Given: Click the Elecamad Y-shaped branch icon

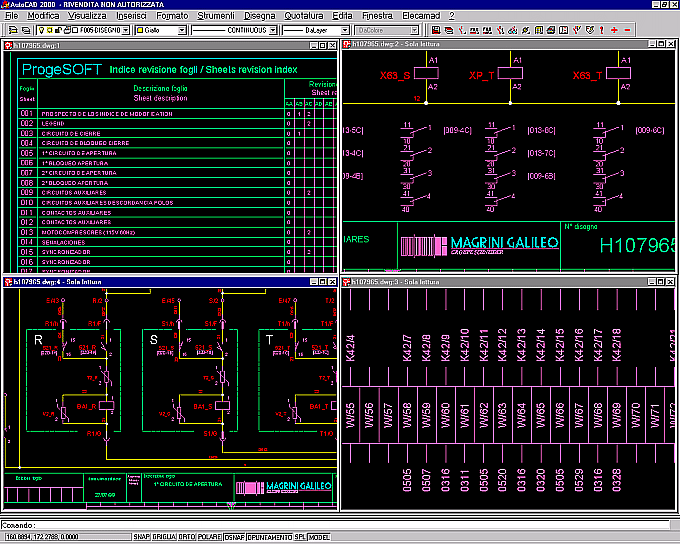Looking at the screenshot, I should click(576, 30).
